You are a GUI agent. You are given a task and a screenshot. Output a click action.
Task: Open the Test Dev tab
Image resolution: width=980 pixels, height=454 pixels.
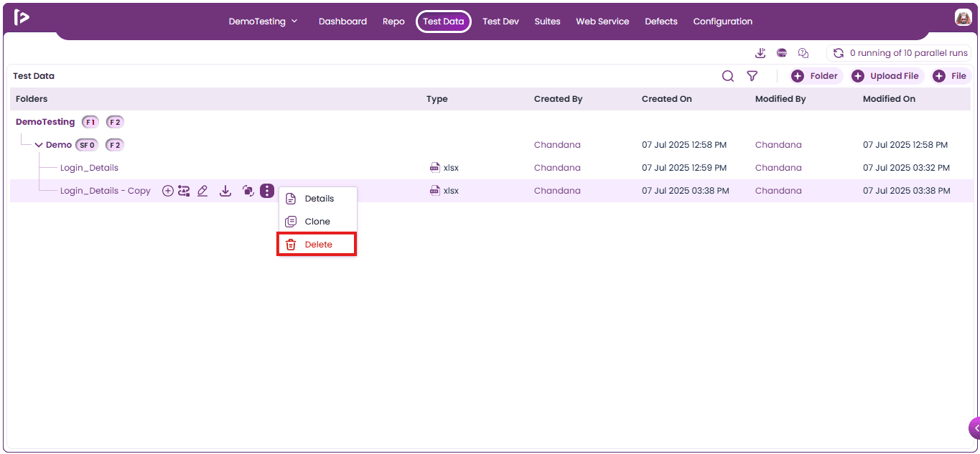point(500,22)
